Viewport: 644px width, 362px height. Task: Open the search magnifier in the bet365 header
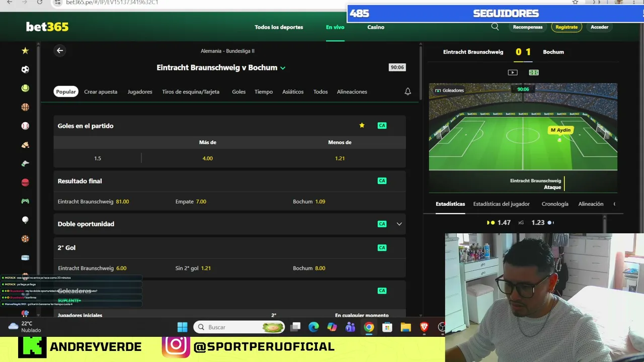[495, 27]
